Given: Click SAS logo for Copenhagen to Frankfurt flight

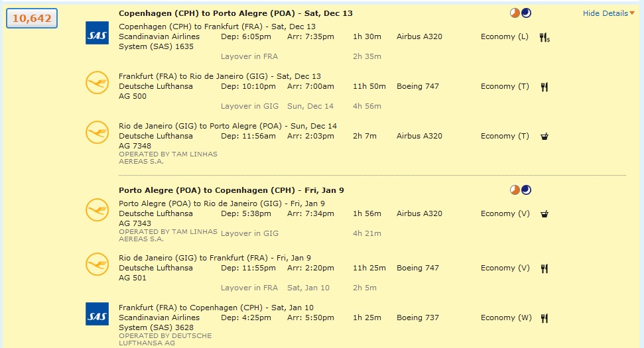Looking at the screenshot, I should point(97,32).
